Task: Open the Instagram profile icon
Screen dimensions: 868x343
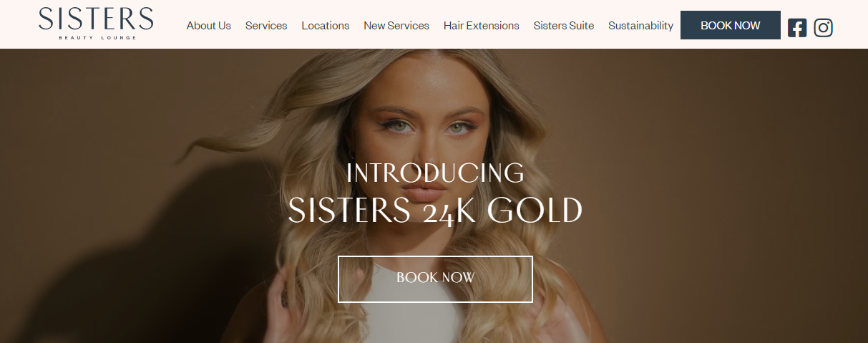Action: [x=824, y=28]
